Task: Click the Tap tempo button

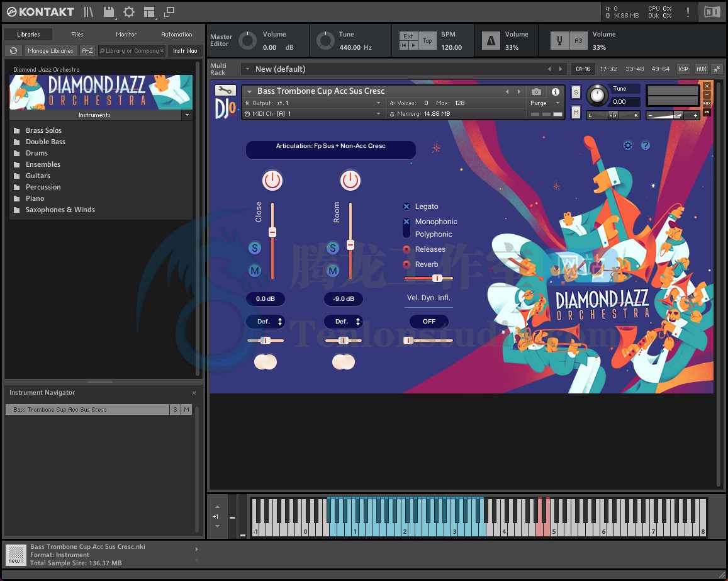Action: [427, 41]
